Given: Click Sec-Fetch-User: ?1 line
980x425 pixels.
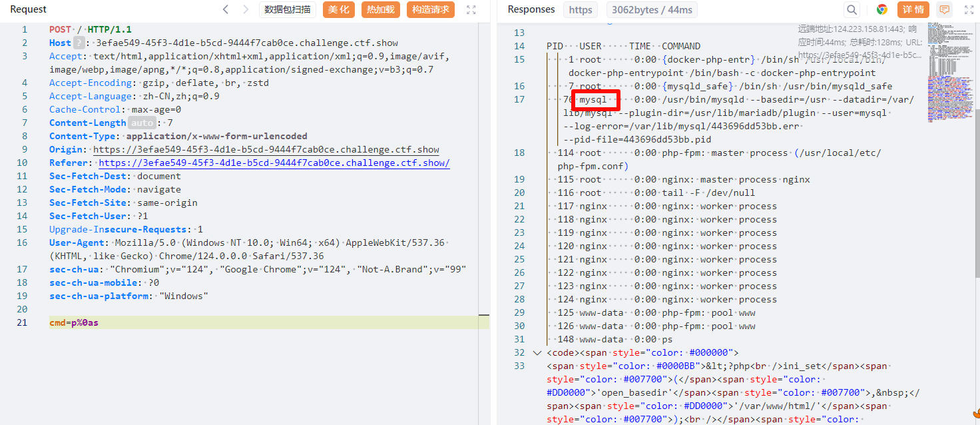Looking at the screenshot, I should [x=99, y=216].
